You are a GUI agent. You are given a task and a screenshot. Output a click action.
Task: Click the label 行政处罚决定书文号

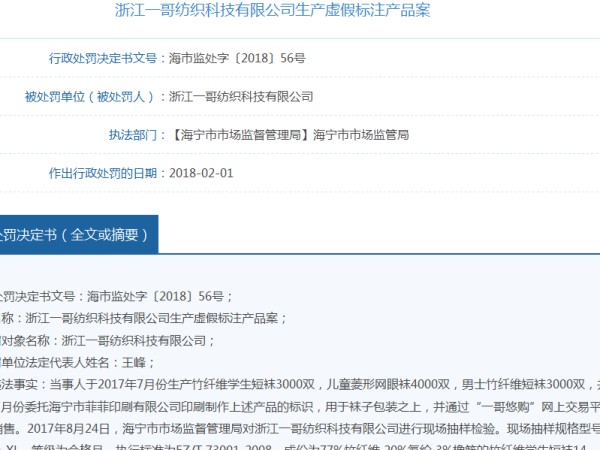click(x=103, y=58)
